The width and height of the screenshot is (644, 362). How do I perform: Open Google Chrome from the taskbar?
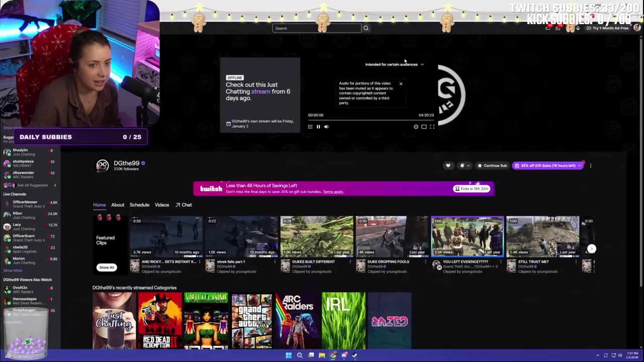(333, 355)
